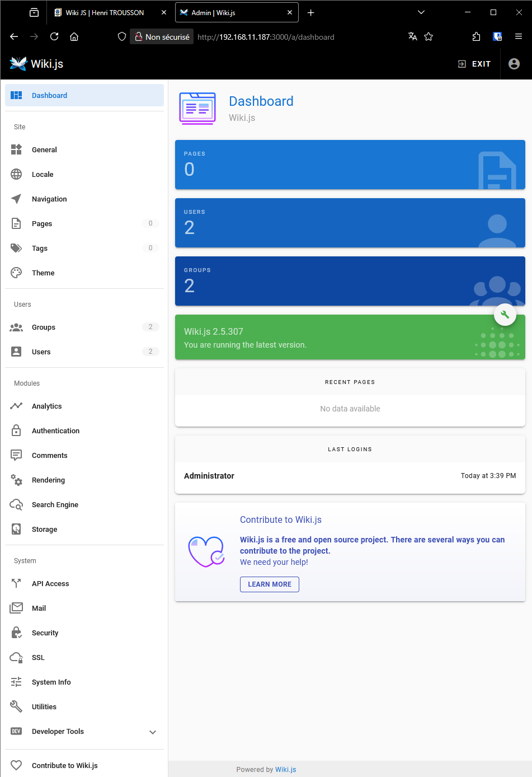Click the translate page icon

click(413, 36)
